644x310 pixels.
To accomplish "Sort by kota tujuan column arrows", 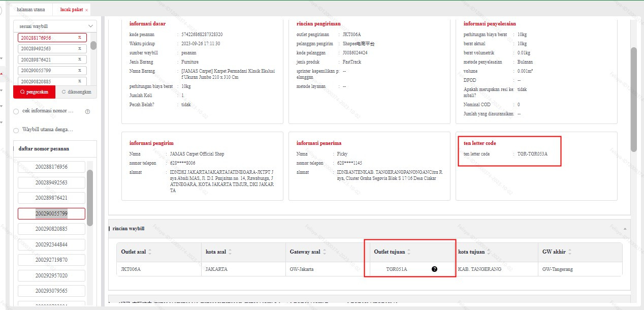I will (x=490, y=252).
